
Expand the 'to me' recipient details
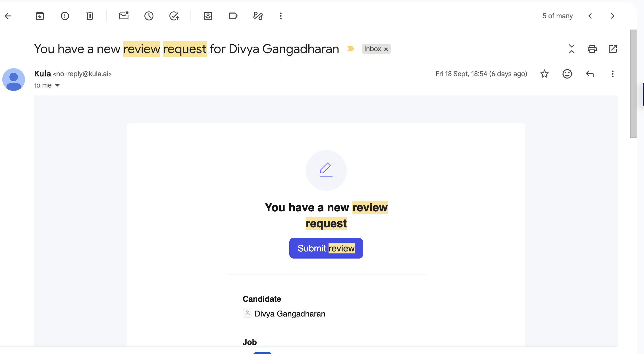[57, 85]
